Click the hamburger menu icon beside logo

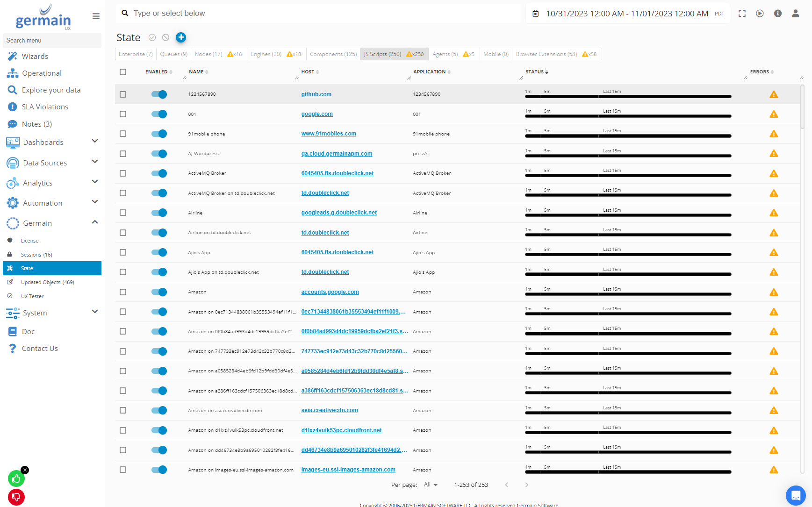pos(96,16)
